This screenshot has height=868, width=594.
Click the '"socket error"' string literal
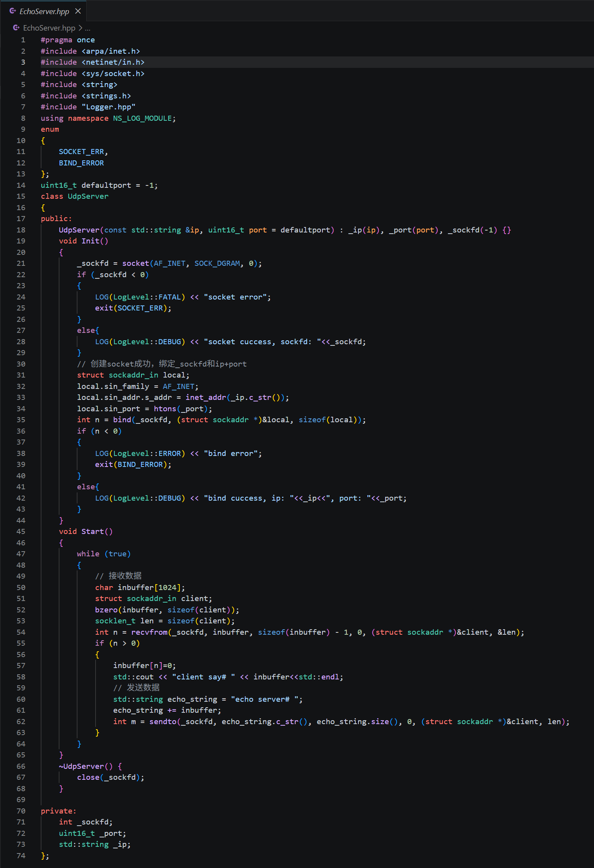tap(235, 297)
